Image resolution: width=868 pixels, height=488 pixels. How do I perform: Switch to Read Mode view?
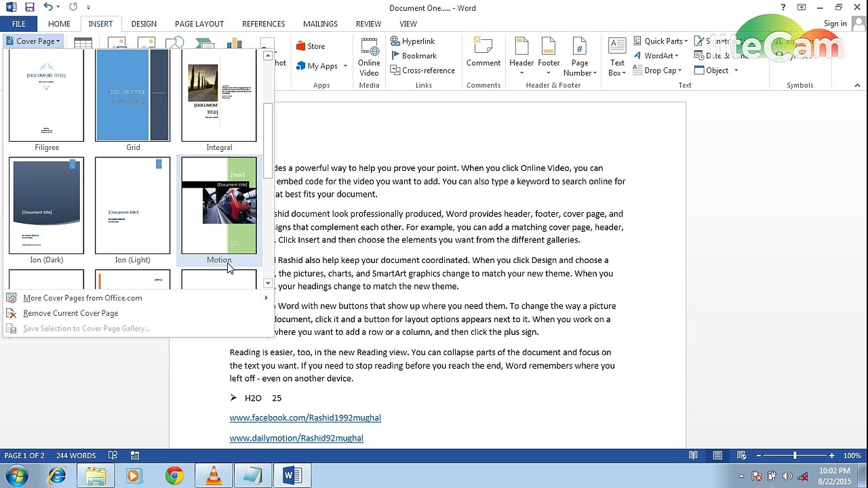coord(693,455)
